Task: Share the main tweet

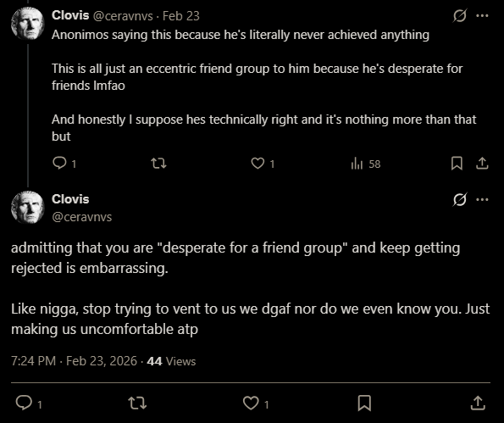Action: pos(478,403)
